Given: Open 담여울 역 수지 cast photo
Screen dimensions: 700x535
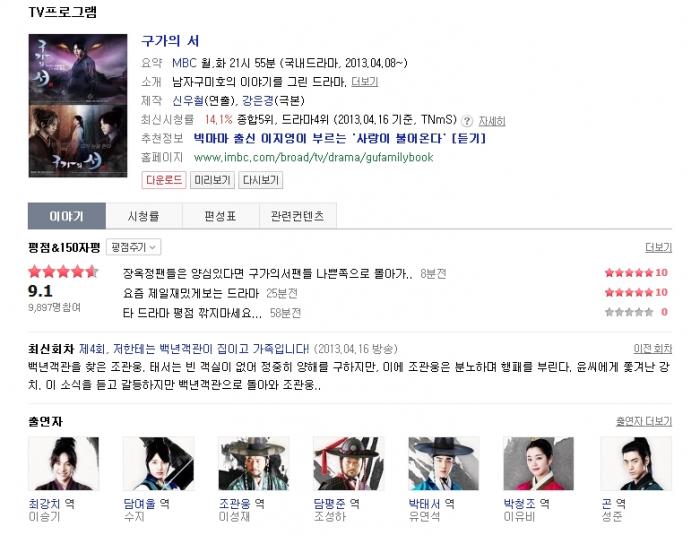Looking at the screenshot, I should click(x=158, y=464).
